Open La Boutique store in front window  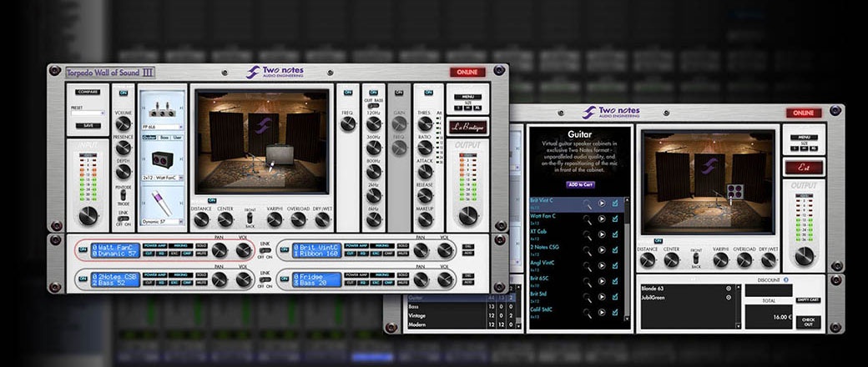[467, 127]
